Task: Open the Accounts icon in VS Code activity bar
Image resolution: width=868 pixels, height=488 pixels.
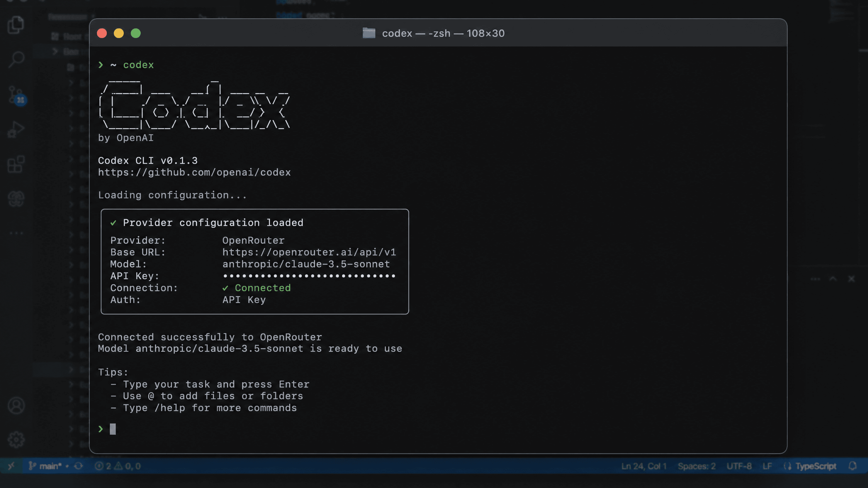Action: (16, 406)
